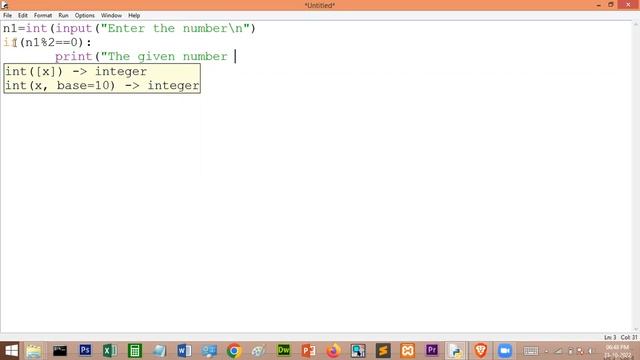Click the Windows Start button
This screenshot has height=360, width=640.
(x=11, y=351)
